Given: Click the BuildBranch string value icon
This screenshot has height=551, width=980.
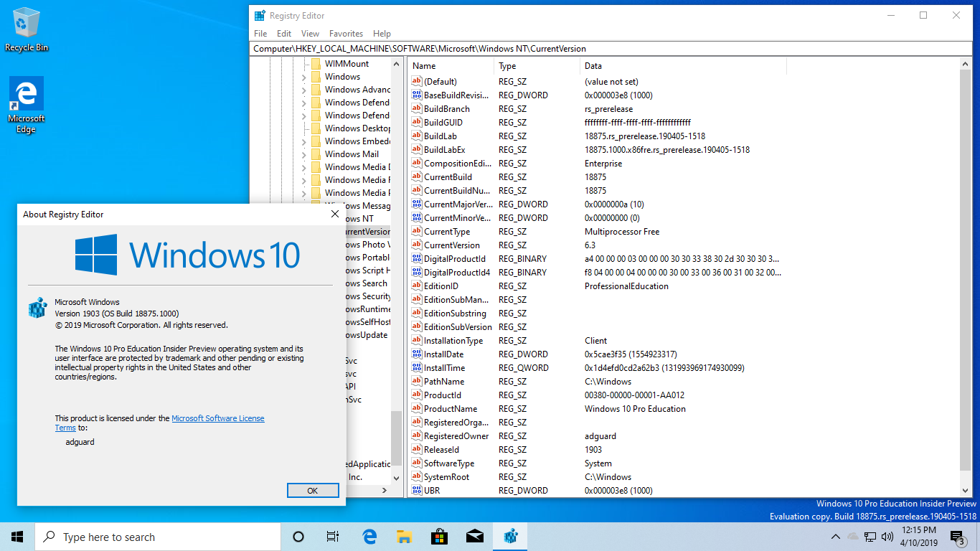Looking at the screenshot, I should point(416,108).
